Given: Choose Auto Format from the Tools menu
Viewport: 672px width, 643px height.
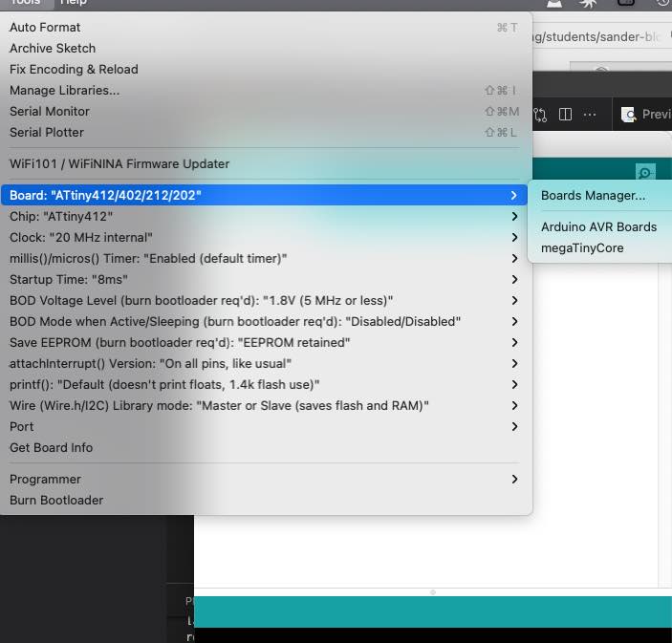Looking at the screenshot, I should (264, 28).
